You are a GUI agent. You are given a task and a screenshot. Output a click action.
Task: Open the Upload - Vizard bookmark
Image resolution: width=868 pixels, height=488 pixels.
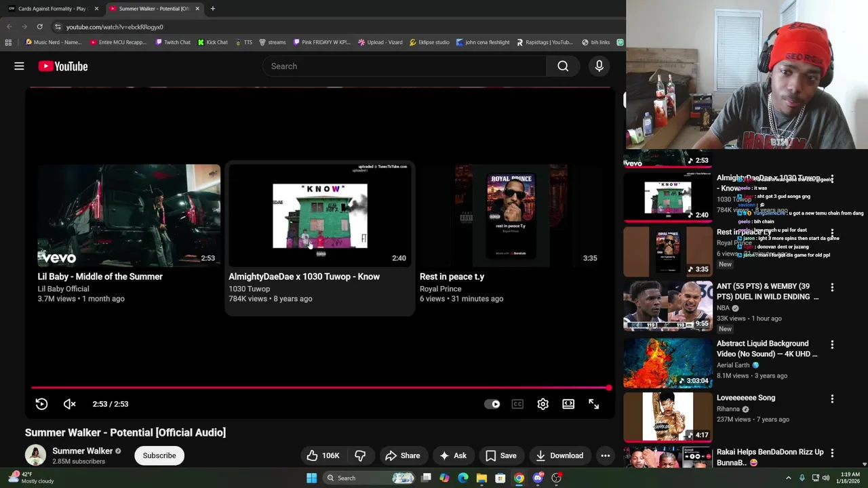(x=380, y=42)
